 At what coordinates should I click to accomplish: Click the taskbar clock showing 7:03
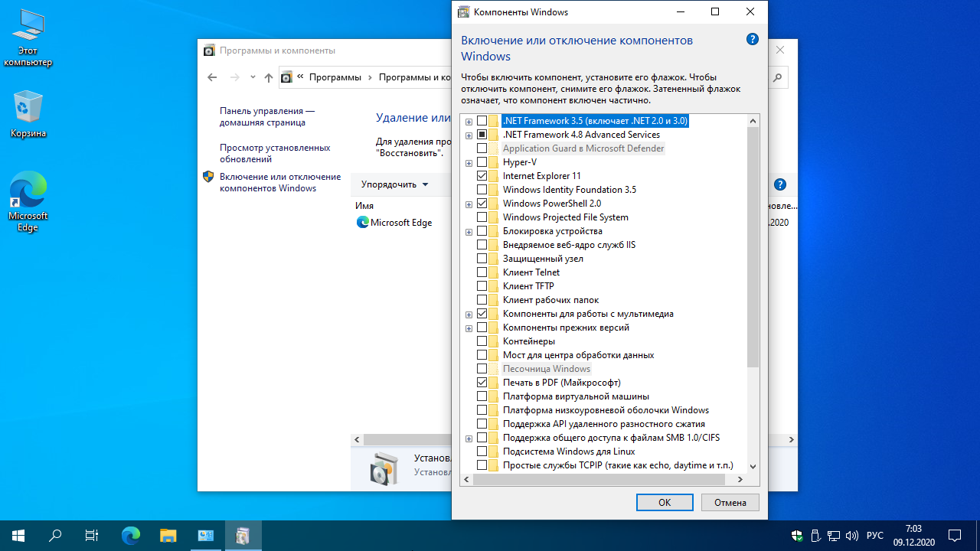click(x=913, y=536)
